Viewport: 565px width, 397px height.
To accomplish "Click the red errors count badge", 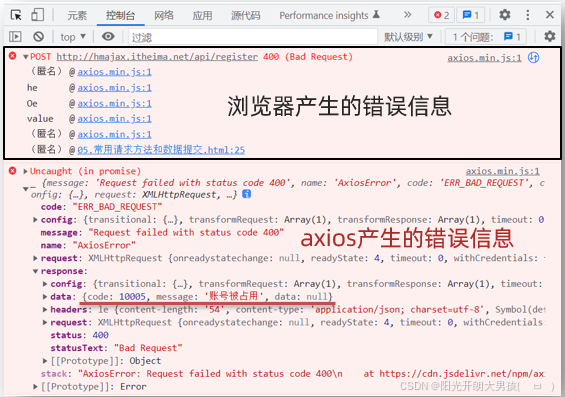I will [441, 15].
